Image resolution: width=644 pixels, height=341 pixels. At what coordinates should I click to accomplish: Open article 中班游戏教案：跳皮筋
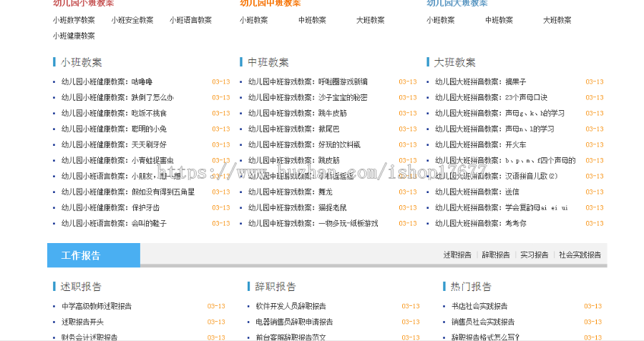tap(293, 160)
